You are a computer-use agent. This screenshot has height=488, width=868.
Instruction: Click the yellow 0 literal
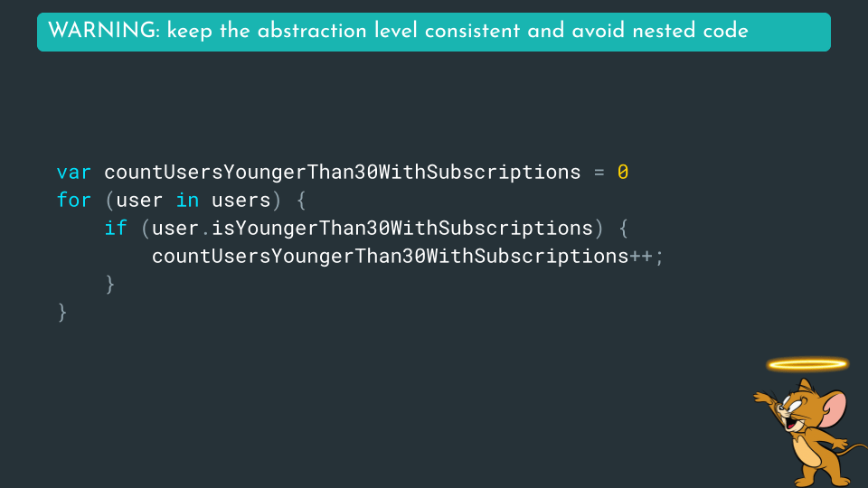pos(623,172)
